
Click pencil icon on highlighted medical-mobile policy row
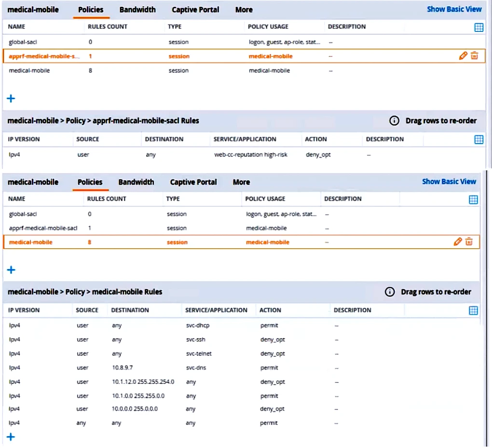pyautogui.click(x=458, y=242)
